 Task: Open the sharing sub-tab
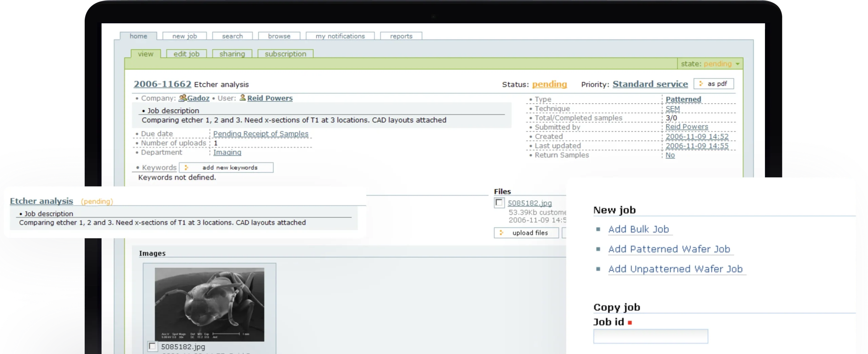click(232, 54)
